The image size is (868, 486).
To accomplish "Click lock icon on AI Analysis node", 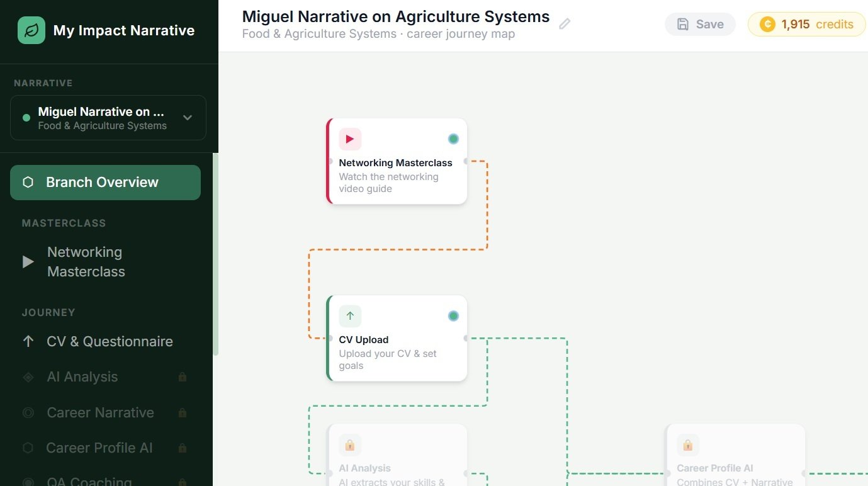I will (x=350, y=445).
